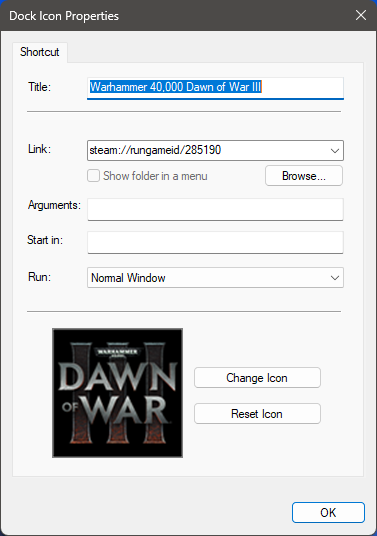The width and height of the screenshot is (377, 536).
Task: Click the Reset Icon button
Action: (x=257, y=414)
